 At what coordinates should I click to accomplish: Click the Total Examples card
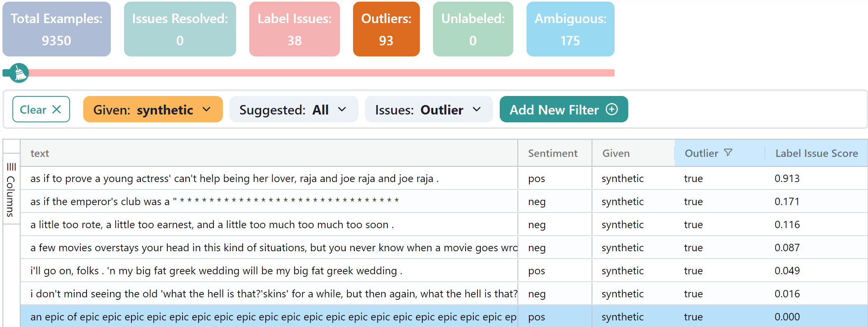pos(56,29)
